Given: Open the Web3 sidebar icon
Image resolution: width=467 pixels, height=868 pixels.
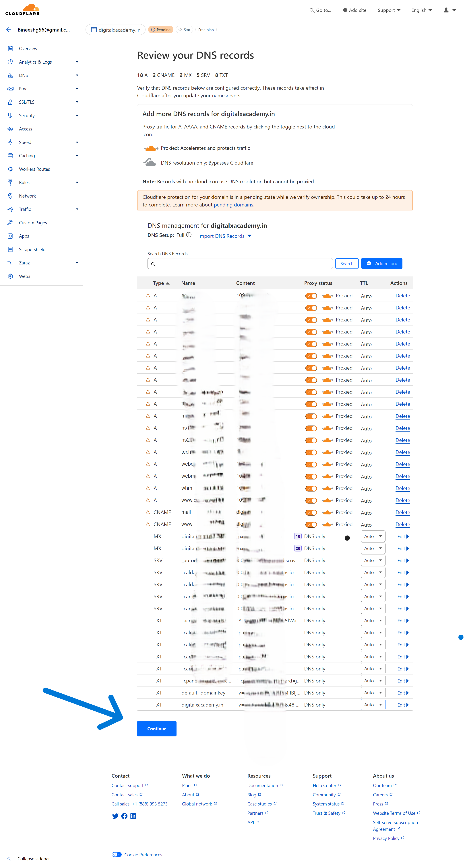Looking at the screenshot, I should click(x=10, y=276).
